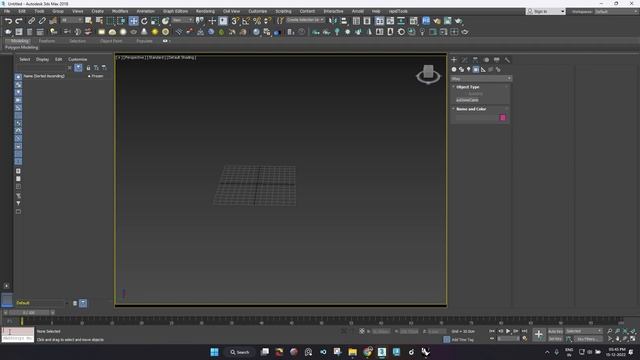Open the Hierarchy tab in command panel
Image resolution: width=640 pixels, height=360 pixels.
point(475,60)
